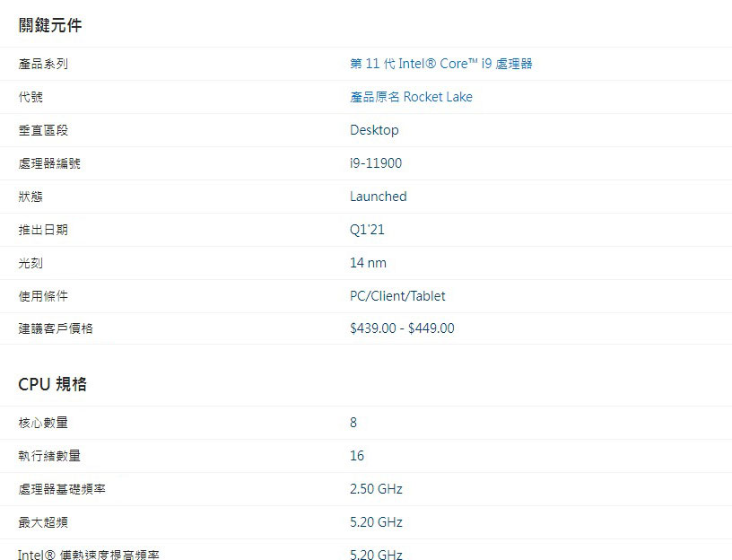Open the 產品原名 Rocket Lake link
This screenshot has width=732, height=560.
(411, 97)
